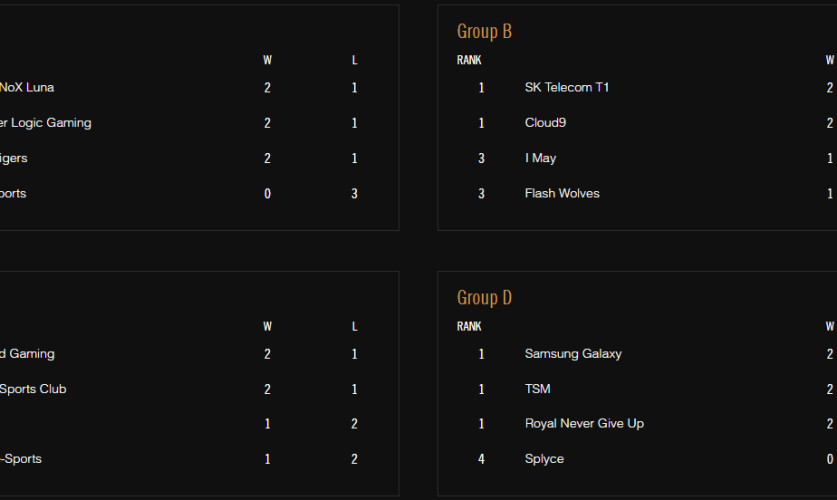The image size is (837, 500).
Task: Click the Group D heading
Action: pyautogui.click(x=484, y=298)
